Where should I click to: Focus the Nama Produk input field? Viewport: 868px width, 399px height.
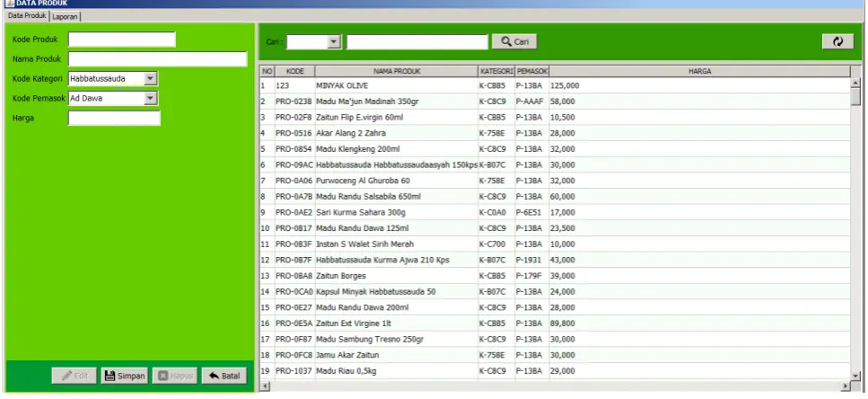158,58
